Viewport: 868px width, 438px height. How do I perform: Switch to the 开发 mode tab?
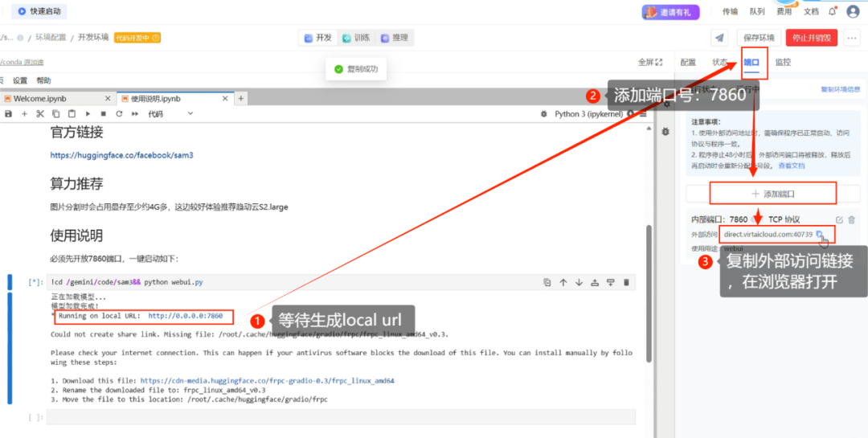click(x=318, y=38)
